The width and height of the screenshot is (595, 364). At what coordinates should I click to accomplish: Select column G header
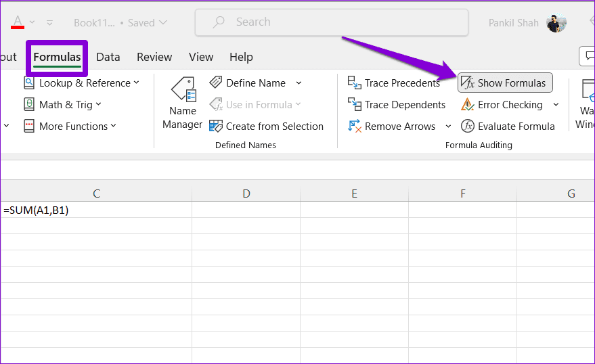[x=556, y=194]
